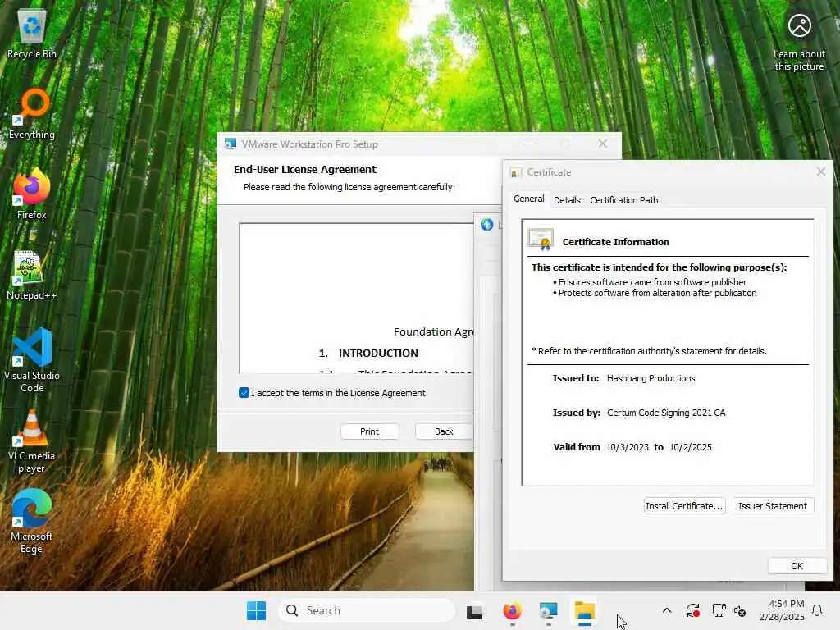Click the INTRODUCTION heading in license text

[378, 353]
